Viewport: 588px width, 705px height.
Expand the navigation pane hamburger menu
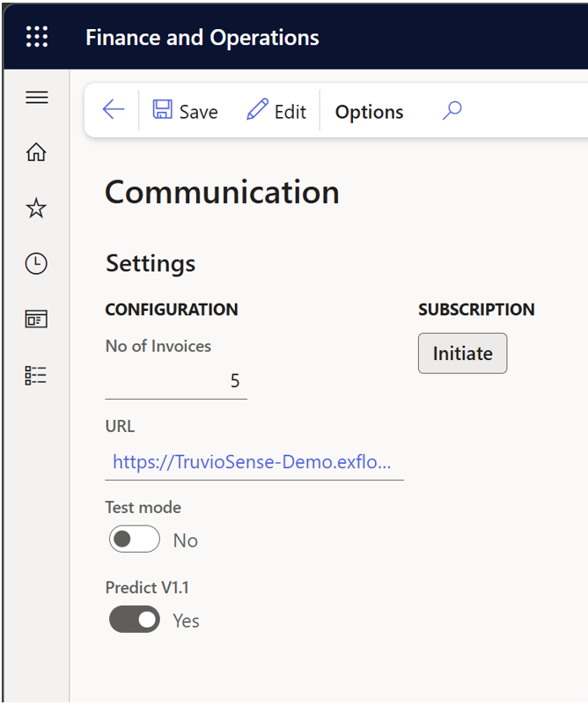[x=37, y=97]
